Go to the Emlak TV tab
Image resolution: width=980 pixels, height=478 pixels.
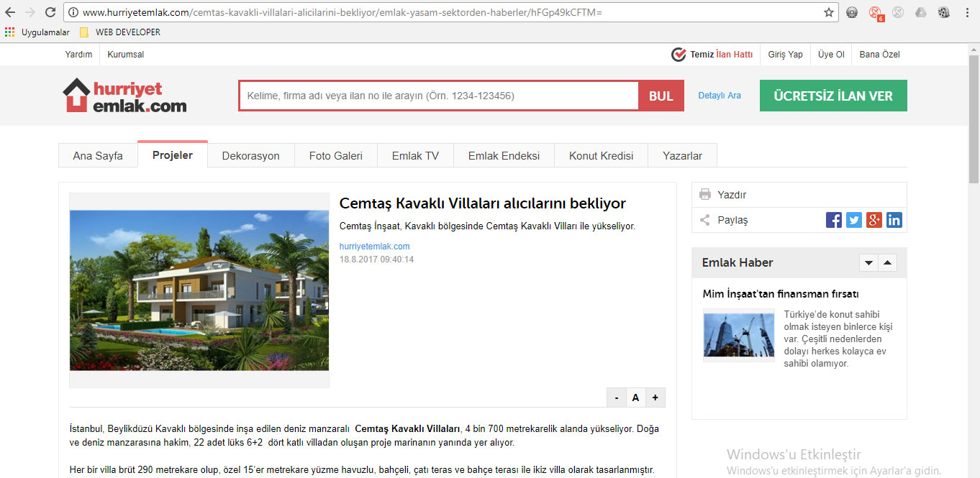(415, 155)
